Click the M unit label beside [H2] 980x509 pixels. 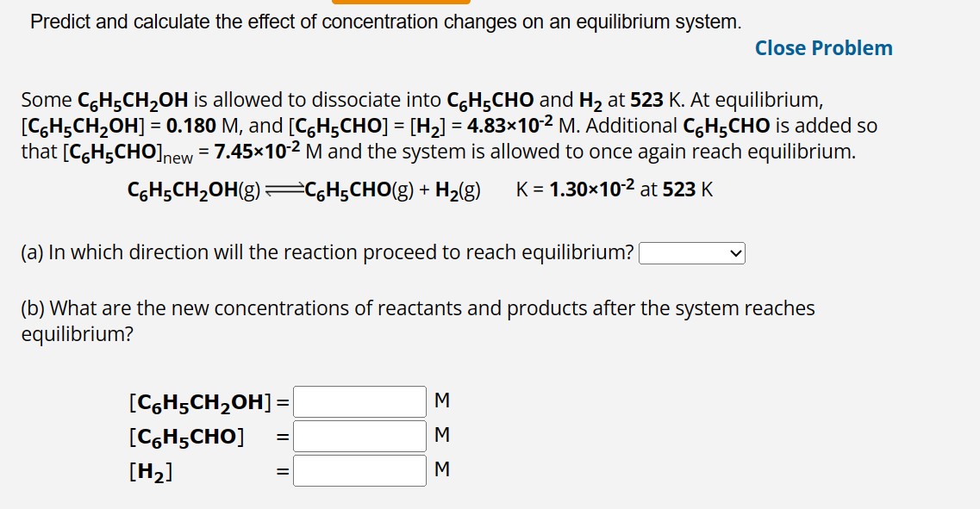[x=442, y=469]
